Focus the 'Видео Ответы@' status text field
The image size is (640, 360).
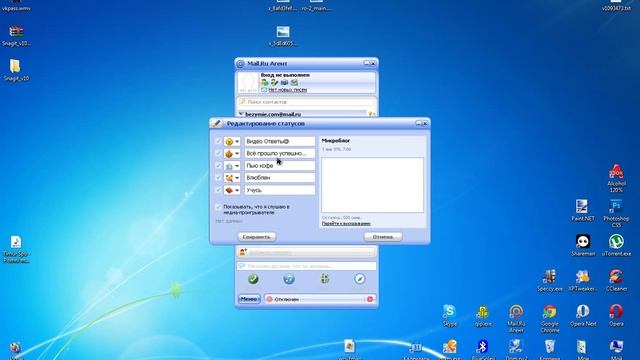point(280,141)
